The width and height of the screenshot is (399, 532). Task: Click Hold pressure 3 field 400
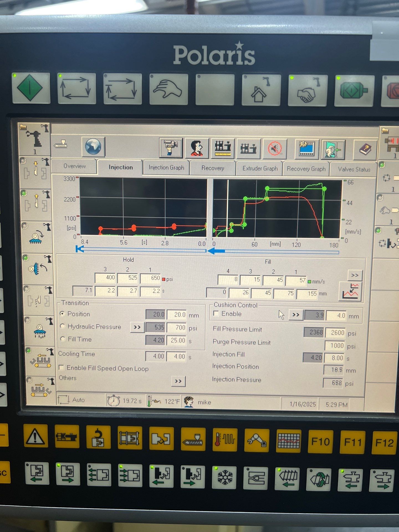(x=105, y=278)
